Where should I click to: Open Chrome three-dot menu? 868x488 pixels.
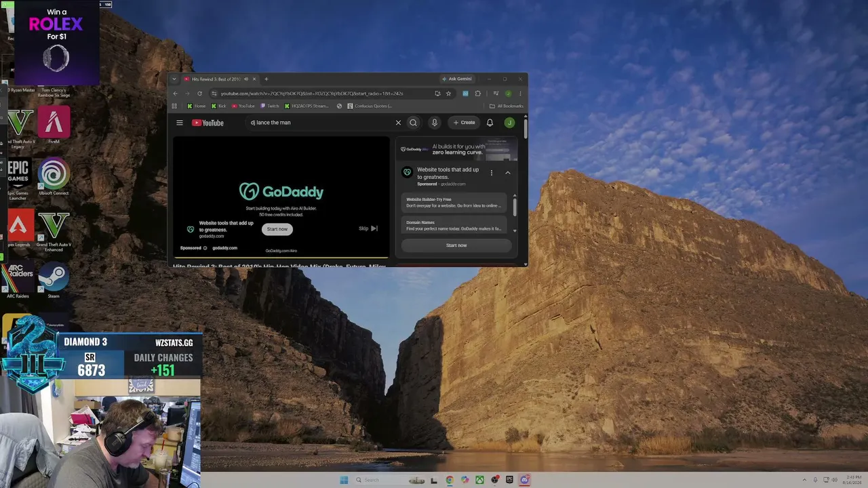520,94
